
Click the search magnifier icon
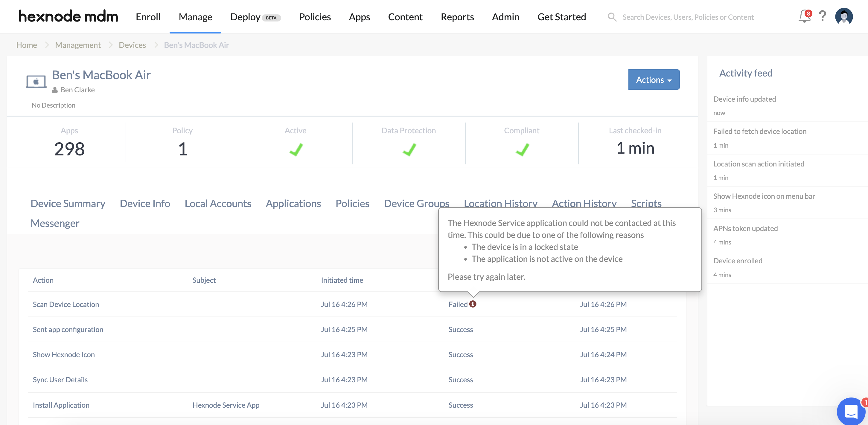point(612,17)
